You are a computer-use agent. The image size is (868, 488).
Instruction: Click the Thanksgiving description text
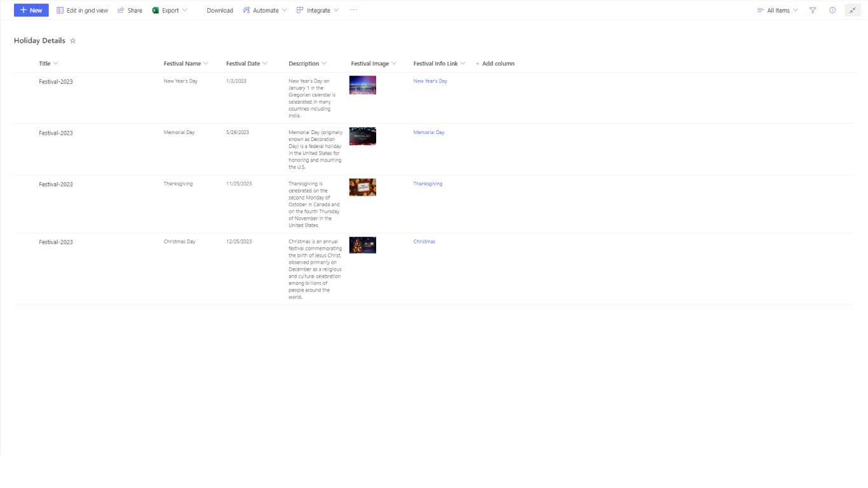pyautogui.click(x=315, y=205)
